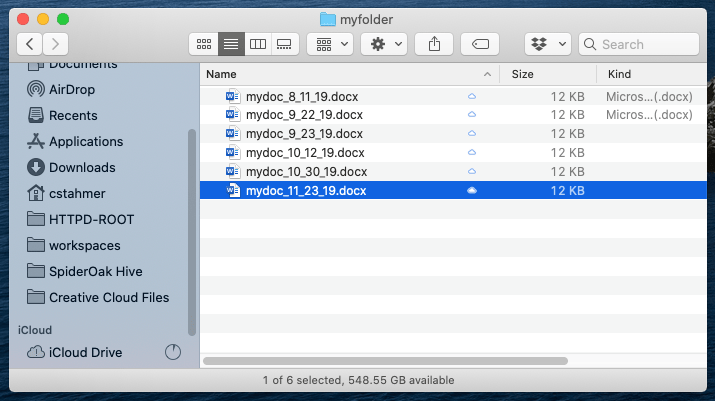The width and height of the screenshot is (715, 401).
Task: Open Downloads in the sidebar
Action: 82,167
